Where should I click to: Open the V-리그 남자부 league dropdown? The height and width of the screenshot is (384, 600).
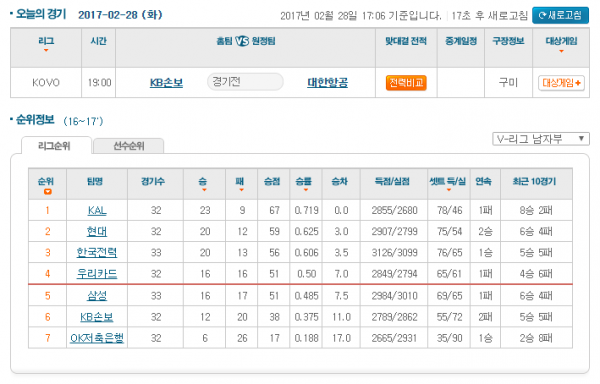pyautogui.click(x=541, y=139)
